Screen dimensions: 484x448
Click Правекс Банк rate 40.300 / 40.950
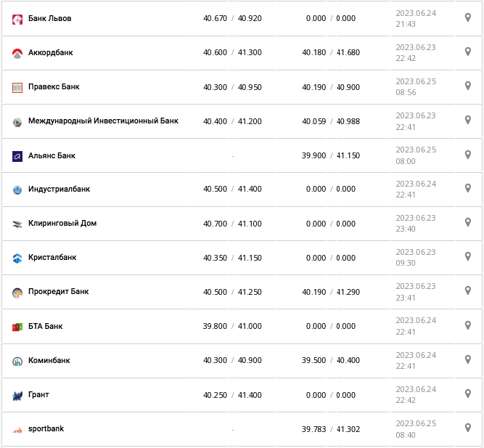(232, 87)
